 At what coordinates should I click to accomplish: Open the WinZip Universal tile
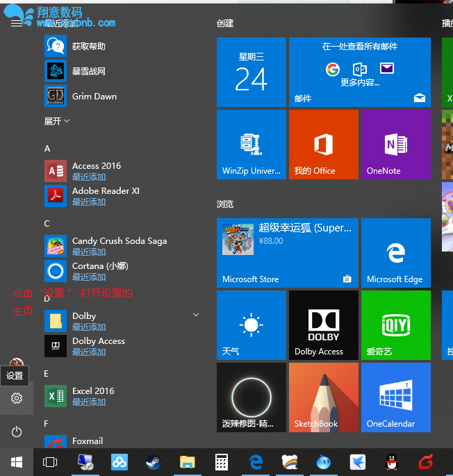point(252,145)
